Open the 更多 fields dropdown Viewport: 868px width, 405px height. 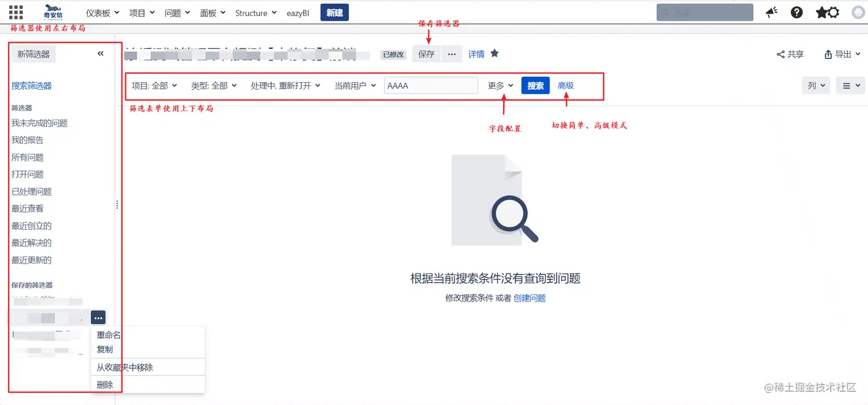click(499, 84)
